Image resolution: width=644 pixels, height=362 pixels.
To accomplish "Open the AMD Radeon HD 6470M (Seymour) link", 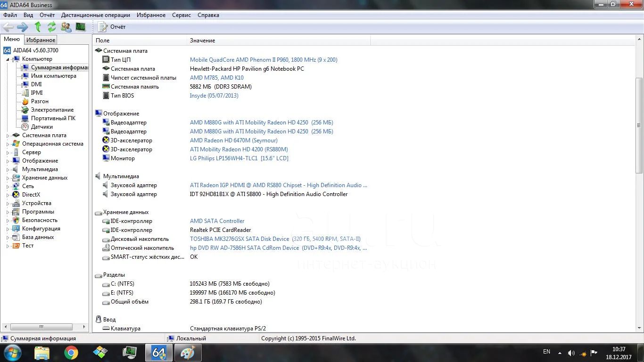I will 234,140.
